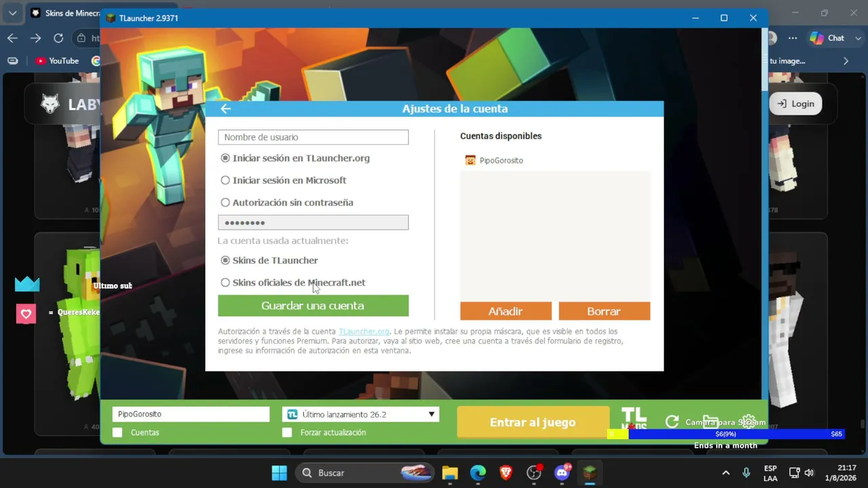This screenshot has height=488, width=868.
Task: Open the Windows Start menu
Action: click(279, 472)
